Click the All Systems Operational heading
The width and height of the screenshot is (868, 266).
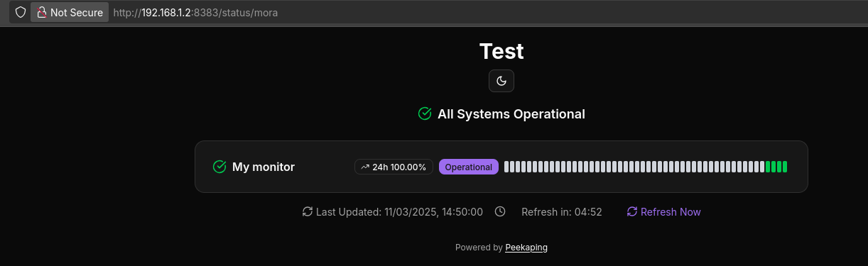click(511, 113)
